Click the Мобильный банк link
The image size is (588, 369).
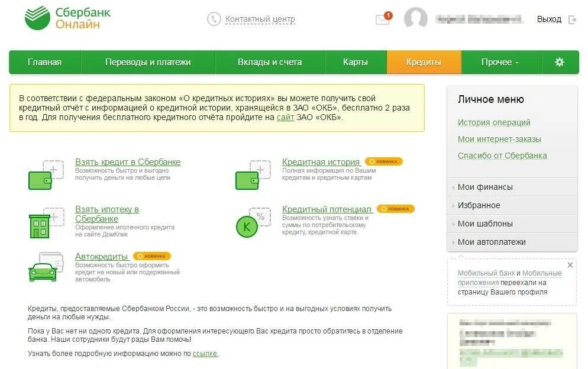click(486, 273)
